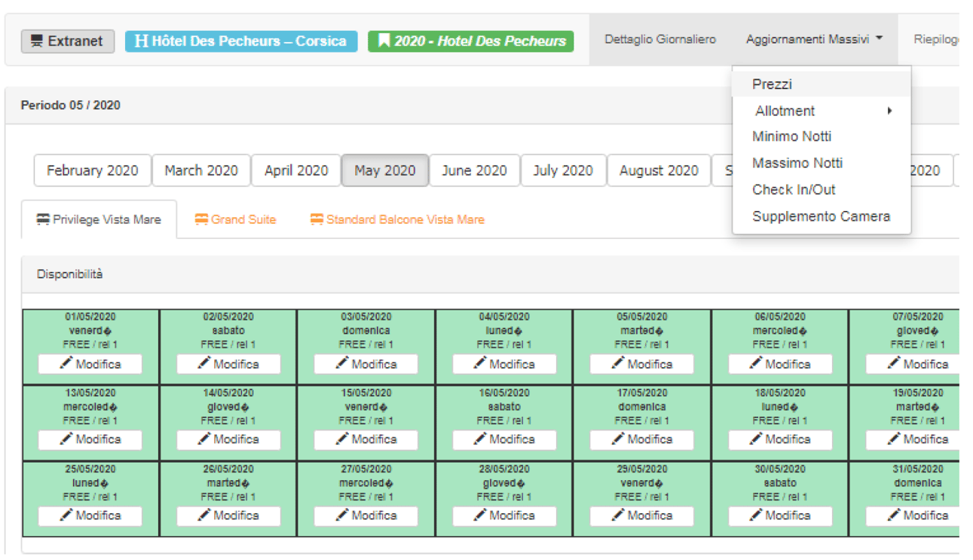The width and height of the screenshot is (973, 560).
Task: Click Modifica for 13/05/2020
Action: pyautogui.click(x=90, y=439)
